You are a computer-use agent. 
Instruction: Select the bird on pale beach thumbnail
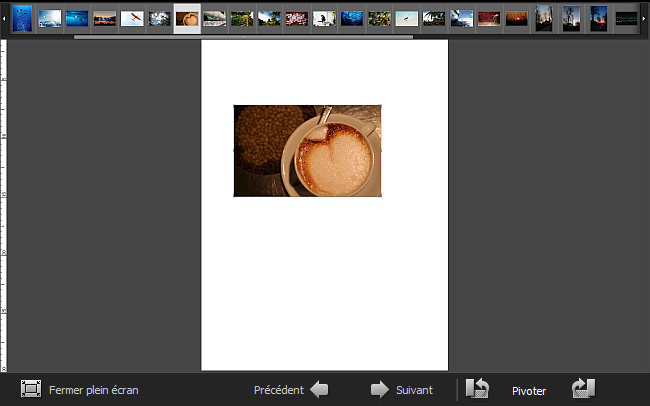coord(407,19)
